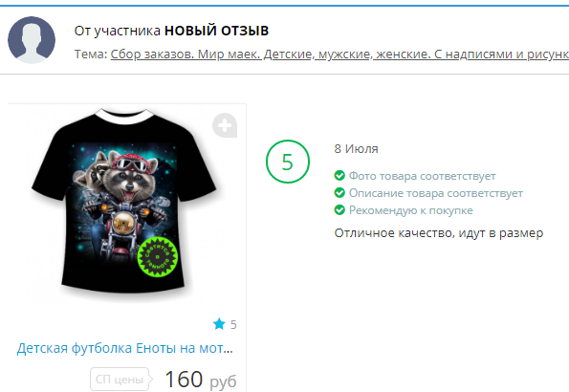Open the НОВЫЙ ОТЗЫВ member name
The height and width of the screenshot is (392, 569).
point(217,31)
